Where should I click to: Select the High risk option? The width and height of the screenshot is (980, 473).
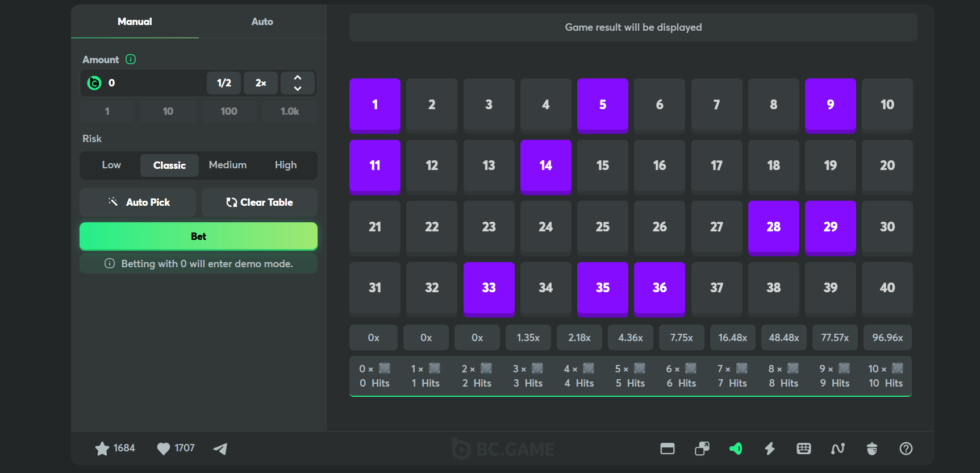[x=286, y=165]
